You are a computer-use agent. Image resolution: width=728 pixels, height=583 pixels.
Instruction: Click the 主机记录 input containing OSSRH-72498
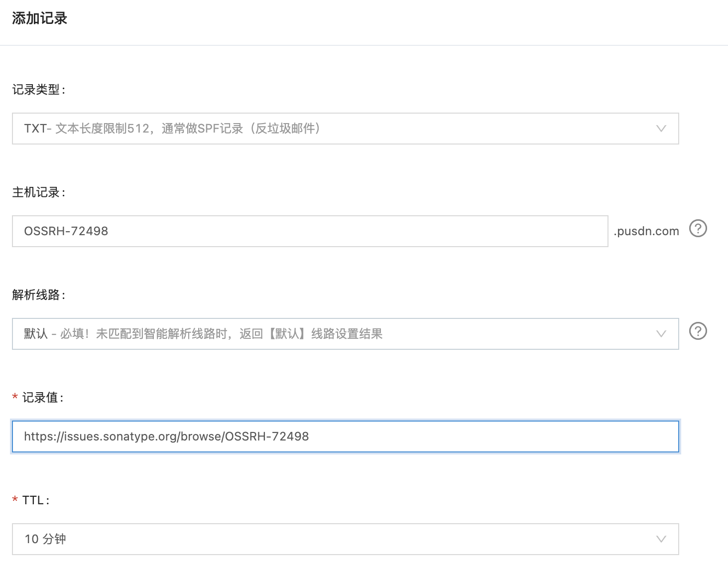pyautogui.click(x=310, y=231)
